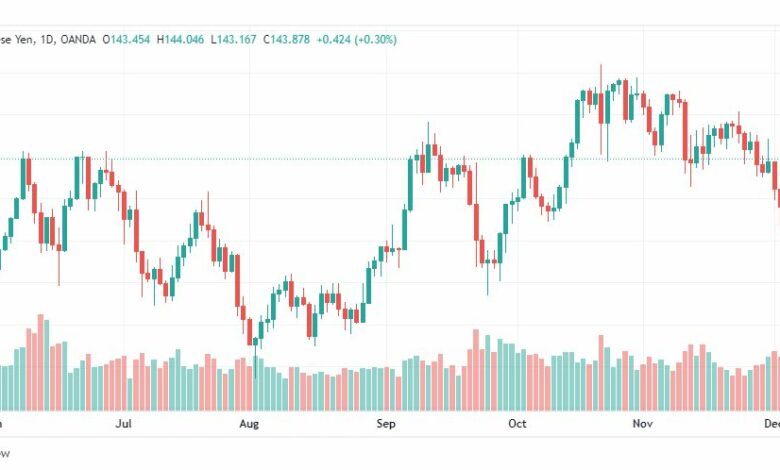The height and width of the screenshot is (470, 780).
Task: Click the 1D interval label in chart legend
Action: (46, 39)
